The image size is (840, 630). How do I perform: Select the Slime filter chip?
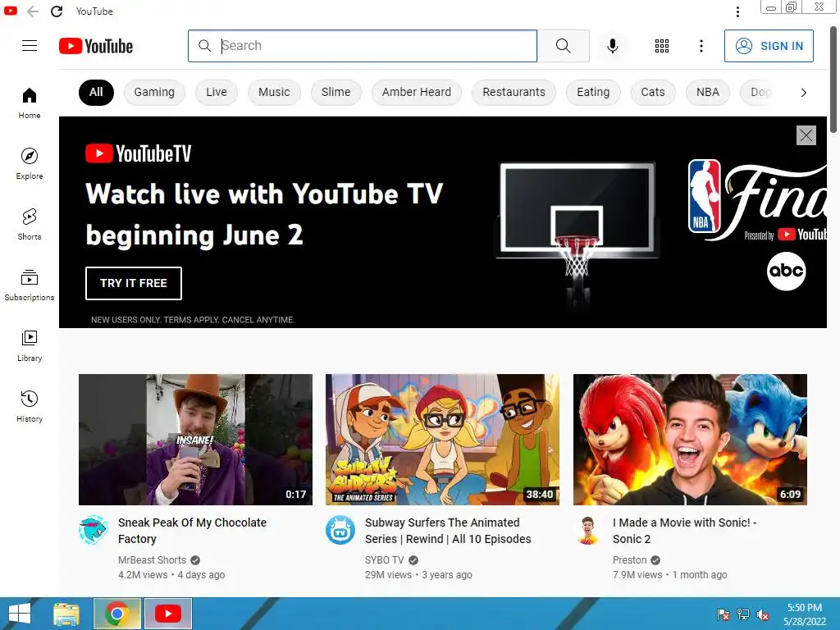[336, 92]
